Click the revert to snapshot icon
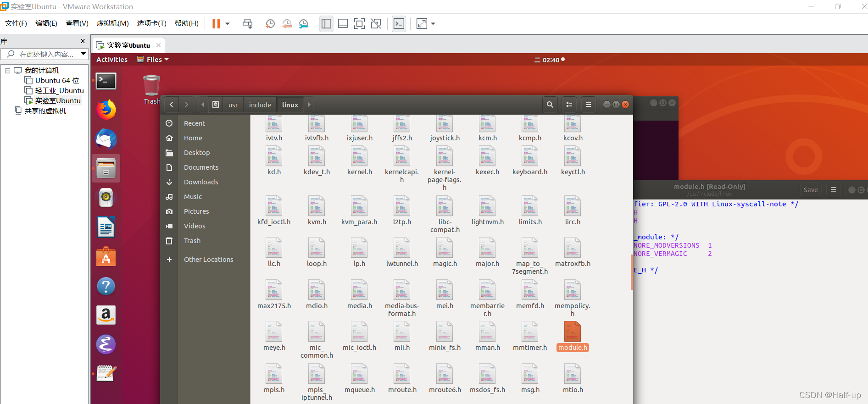This screenshot has width=868, height=404. click(x=287, y=23)
